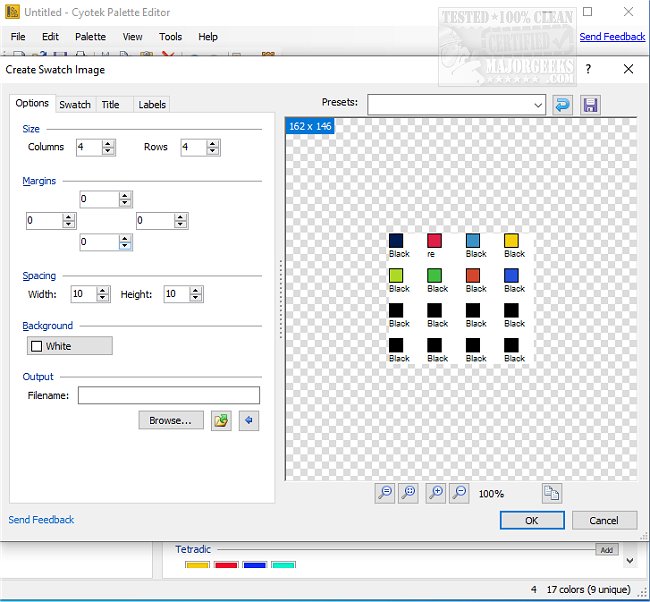Increase the spacing Width value
Image resolution: width=650 pixels, height=602 pixels.
[x=102, y=291]
